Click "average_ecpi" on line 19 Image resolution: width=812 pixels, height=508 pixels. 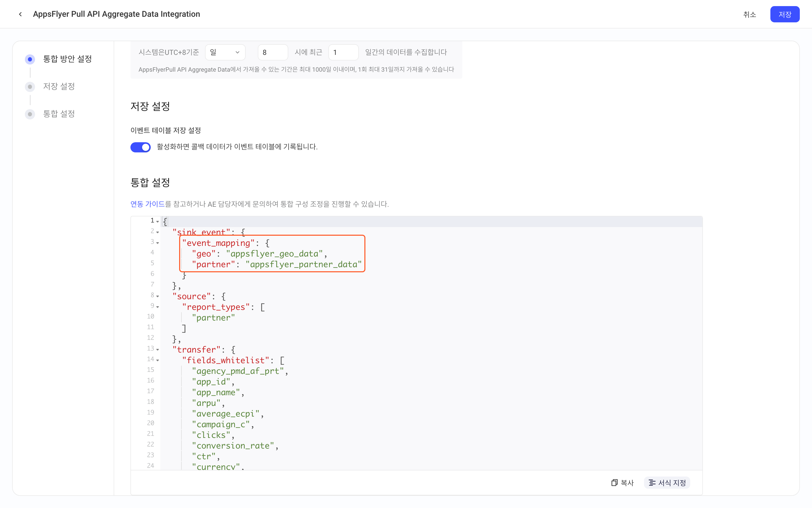pyautogui.click(x=226, y=414)
